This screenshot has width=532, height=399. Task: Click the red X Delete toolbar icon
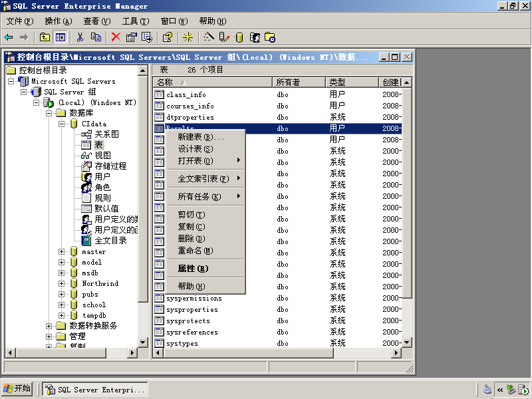click(x=116, y=37)
